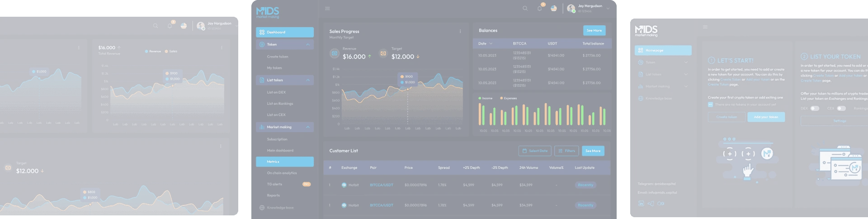This screenshot has width=868, height=219.
Task: Click See More in the Balances panel
Action: (x=594, y=30)
